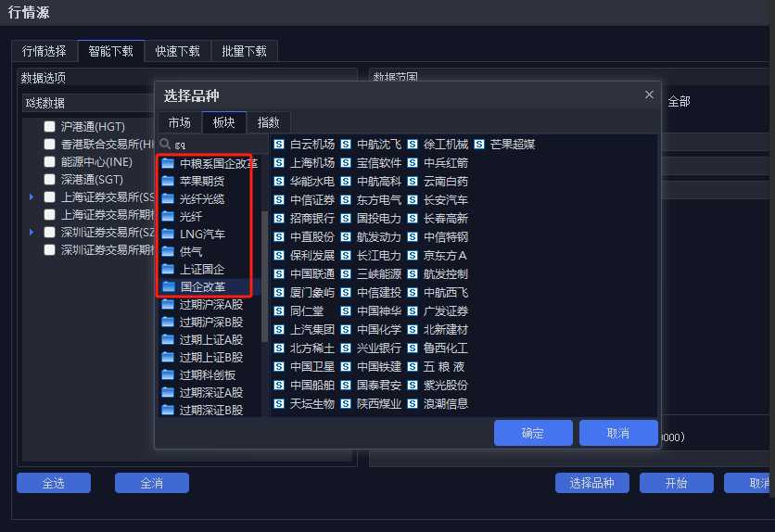775x532 pixels.
Task: Select the 板块 tab in dialog
Action: click(x=224, y=122)
